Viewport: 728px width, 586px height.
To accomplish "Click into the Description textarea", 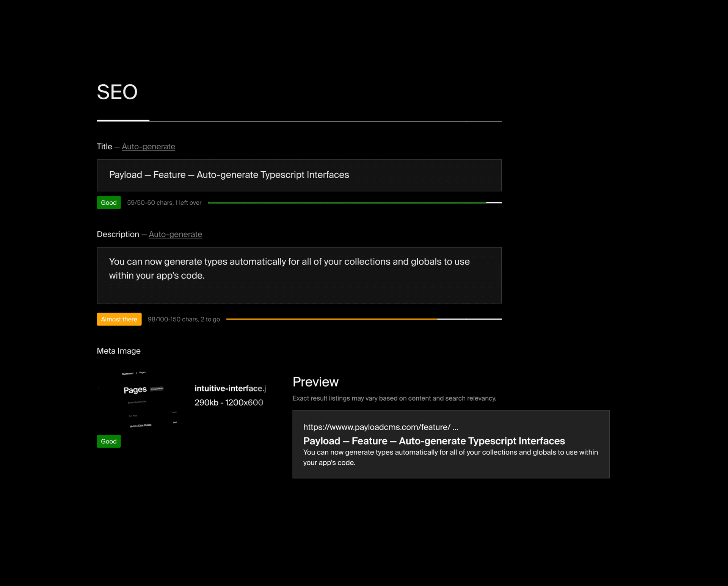I will (299, 275).
